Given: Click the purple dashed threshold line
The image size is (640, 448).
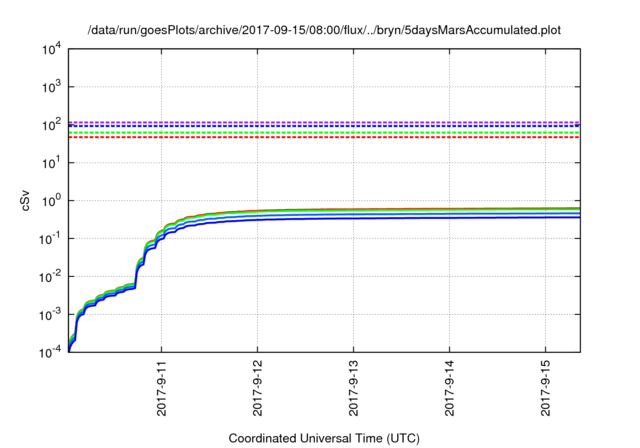Looking at the screenshot, I should (324, 122).
